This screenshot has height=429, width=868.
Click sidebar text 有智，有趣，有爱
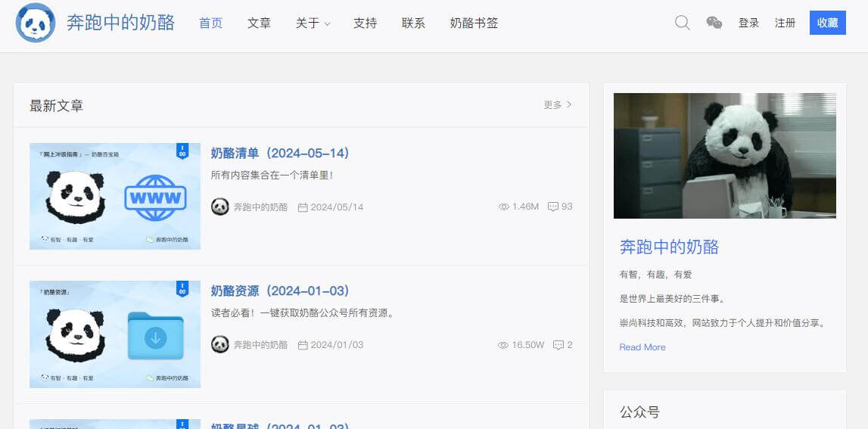pos(655,275)
